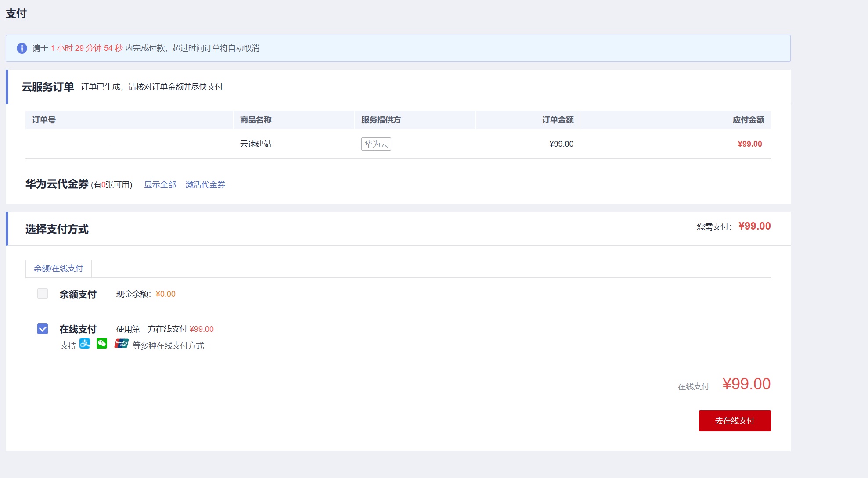The height and width of the screenshot is (478, 868).
Task: Click the 应付金额 column header
Action: (748, 120)
